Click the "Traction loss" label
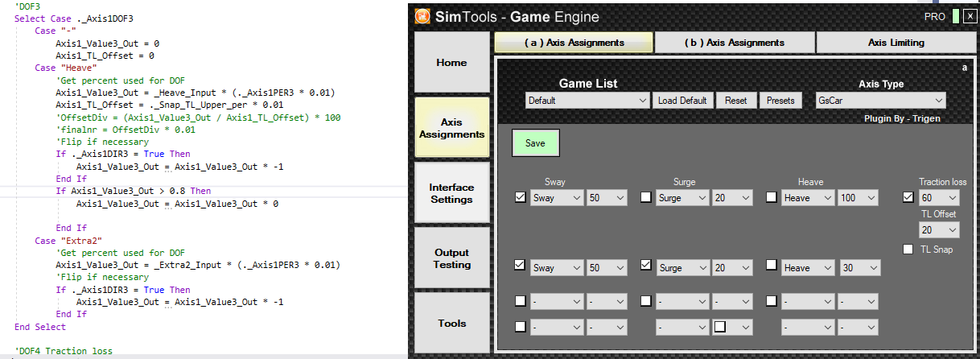Image resolution: width=980 pixels, height=359 pixels. [943, 182]
